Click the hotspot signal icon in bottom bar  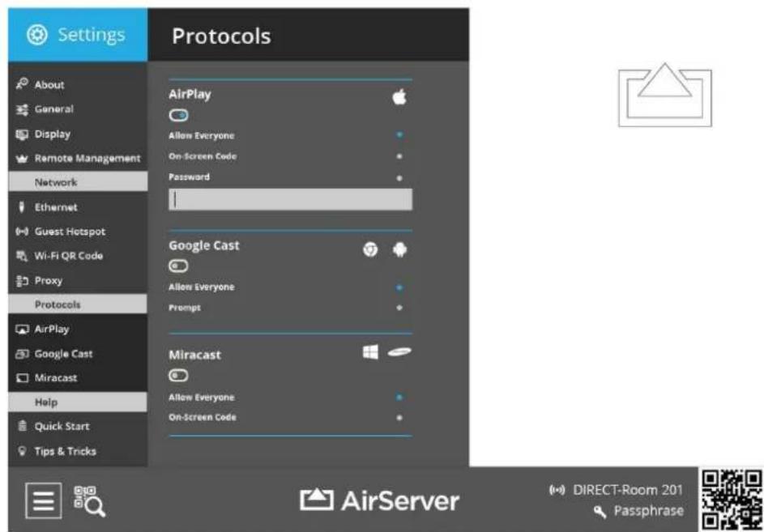click(x=557, y=490)
